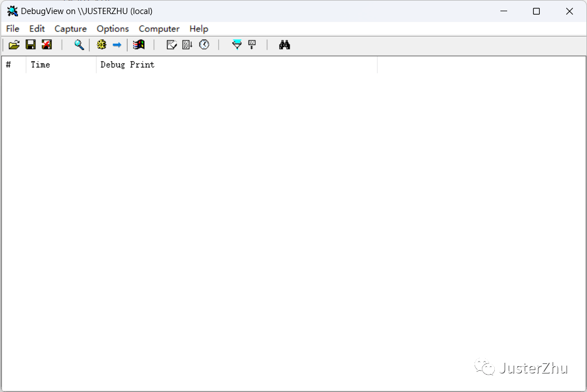The height and width of the screenshot is (392, 587).
Task: Set History Depth via its toolbar icon
Action: [x=187, y=44]
